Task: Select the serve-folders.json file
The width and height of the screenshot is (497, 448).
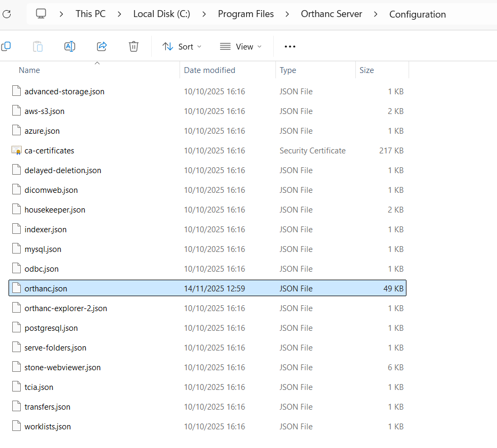Action: [55, 347]
